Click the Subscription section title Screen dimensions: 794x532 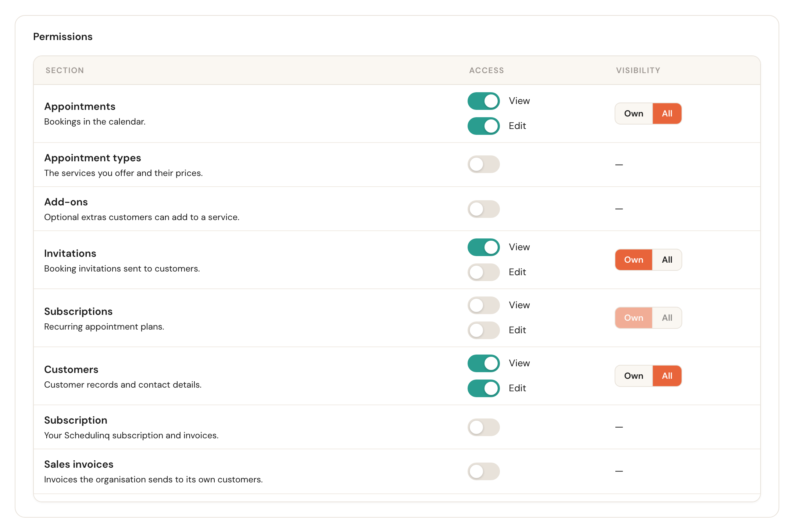pos(76,420)
